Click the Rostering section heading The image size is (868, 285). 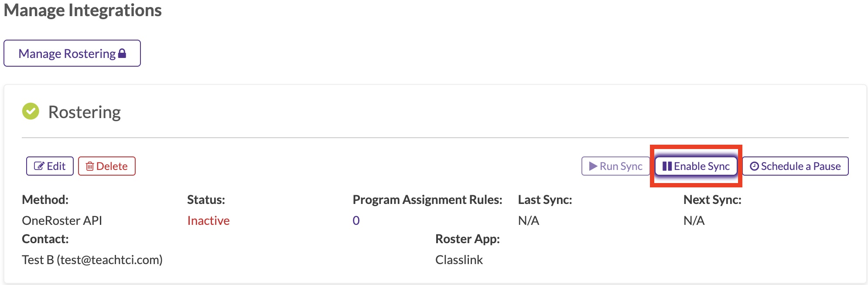click(85, 112)
